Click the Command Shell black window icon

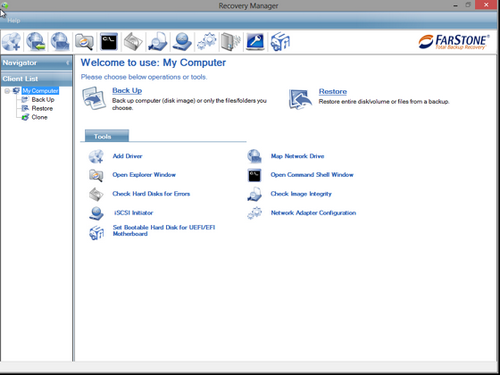(x=254, y=175)
